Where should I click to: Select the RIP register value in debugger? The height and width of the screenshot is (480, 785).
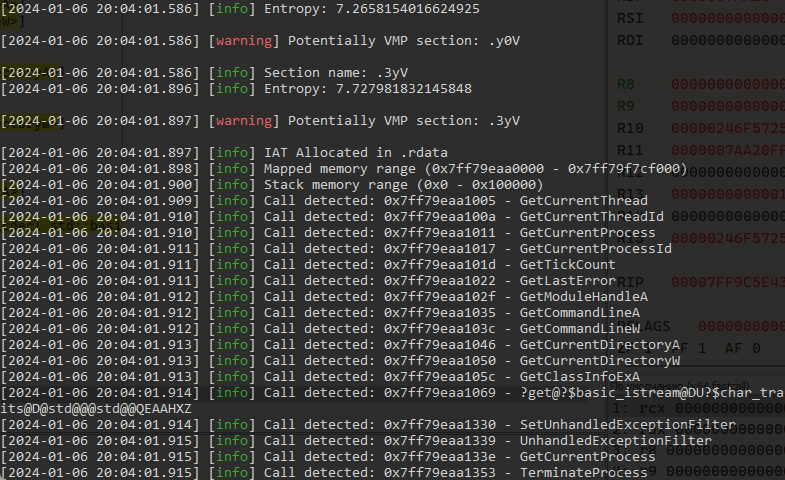[728, 282]
